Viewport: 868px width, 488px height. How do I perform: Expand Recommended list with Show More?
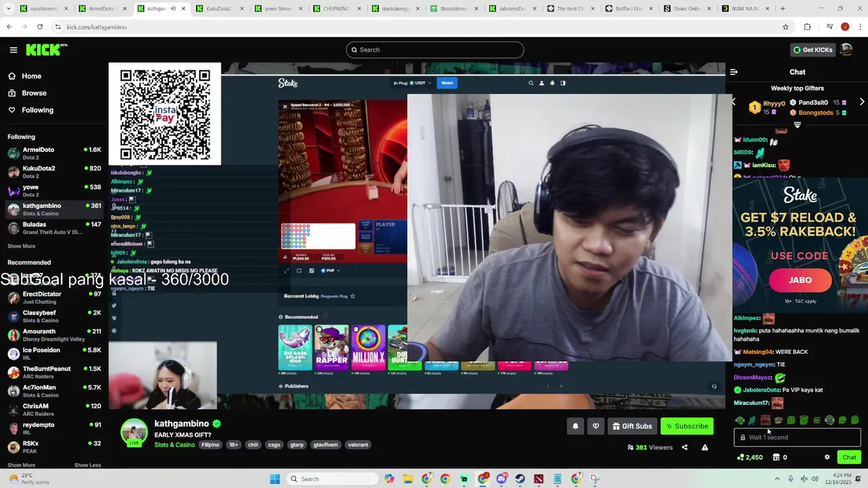coord(21,465)
